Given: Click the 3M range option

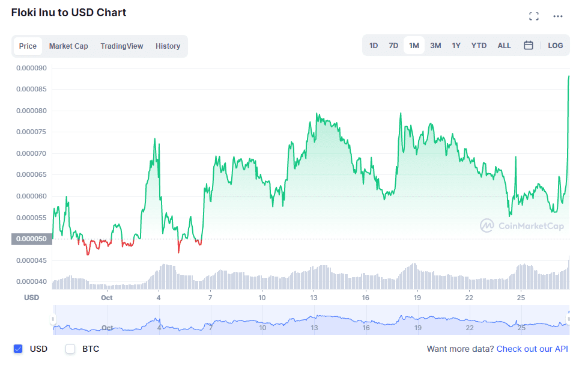Looking at the screenshot, I should click(435, 45).
